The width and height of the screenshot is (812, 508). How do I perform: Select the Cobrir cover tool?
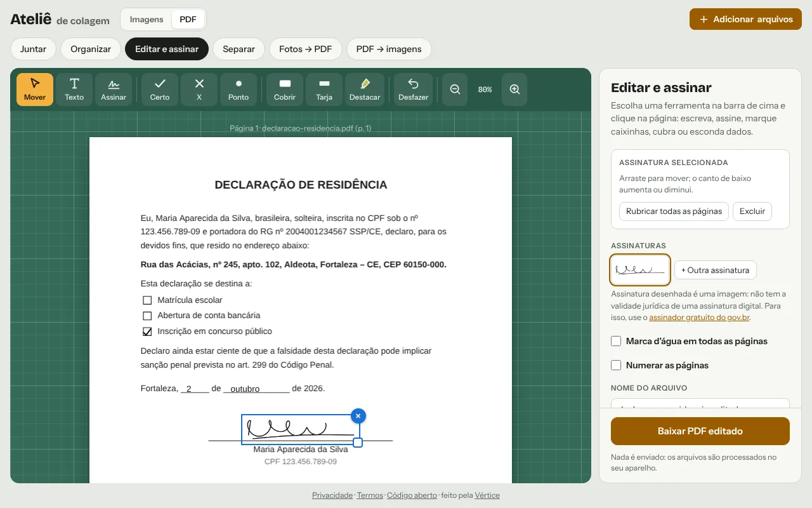285,90
